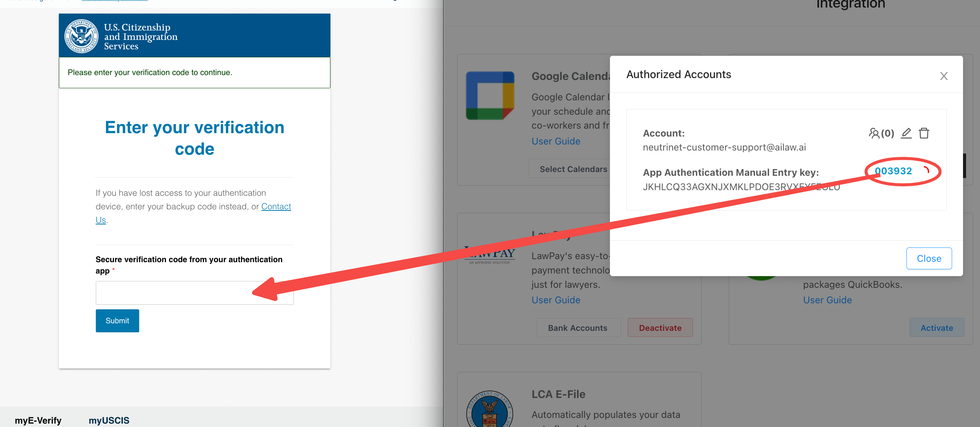Click the Department of Labor seal icon

click(x=490, y=409)
